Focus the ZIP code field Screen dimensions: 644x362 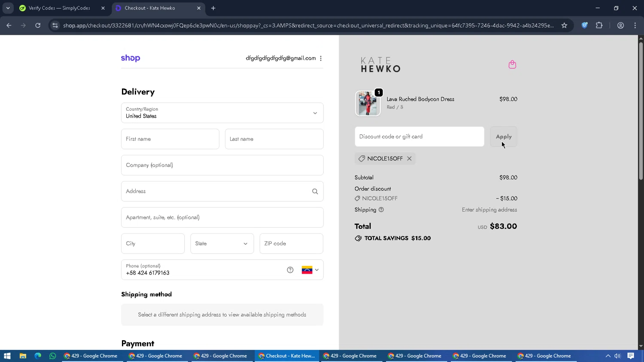point(291,244)
